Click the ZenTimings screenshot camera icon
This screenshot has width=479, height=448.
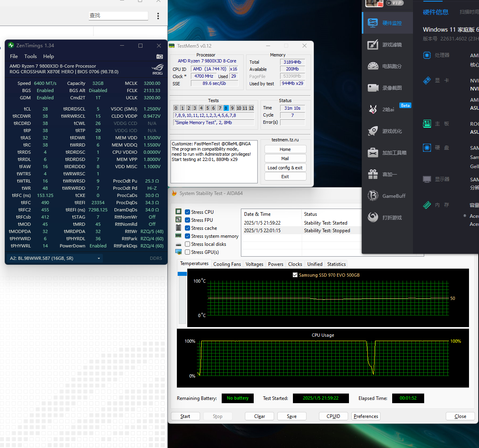pos(159,56)
